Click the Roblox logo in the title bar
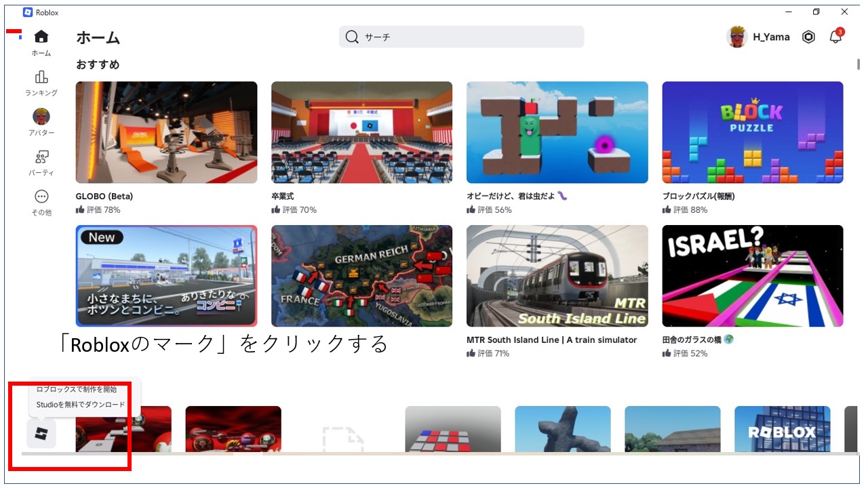 point(28,12)
